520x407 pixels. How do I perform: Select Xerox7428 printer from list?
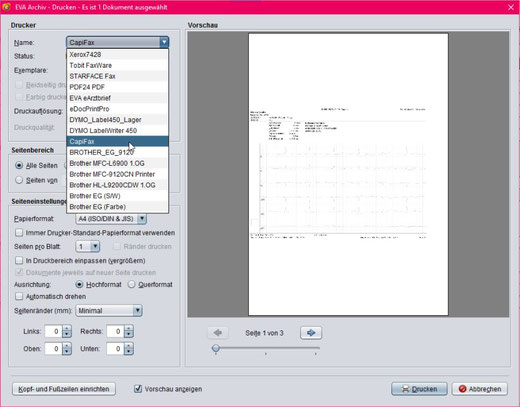click(x=117, y=54)
